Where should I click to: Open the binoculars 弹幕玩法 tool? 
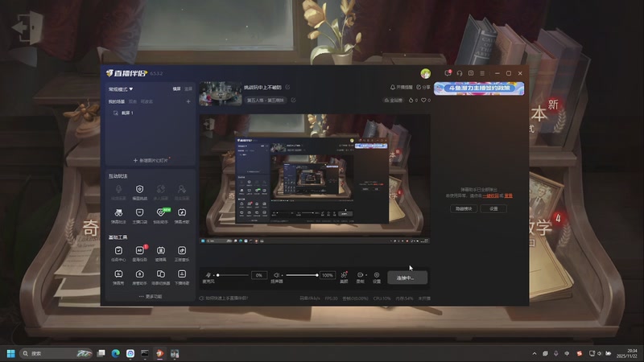(118, 216)
